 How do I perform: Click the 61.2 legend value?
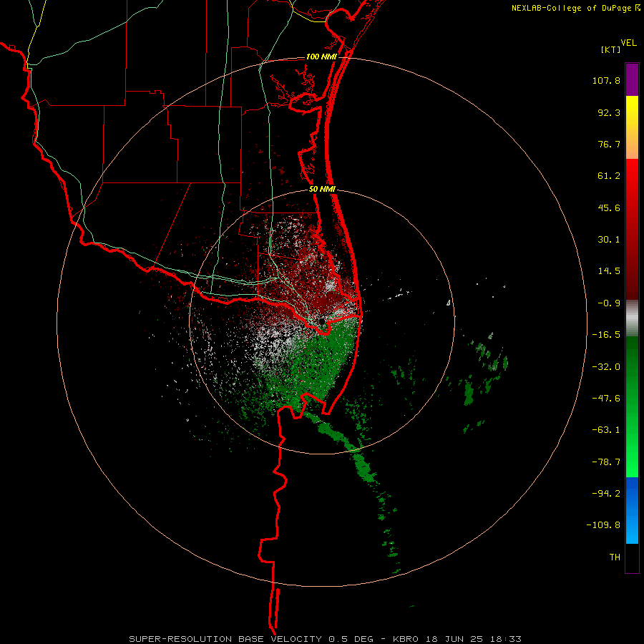click(609, 176)
